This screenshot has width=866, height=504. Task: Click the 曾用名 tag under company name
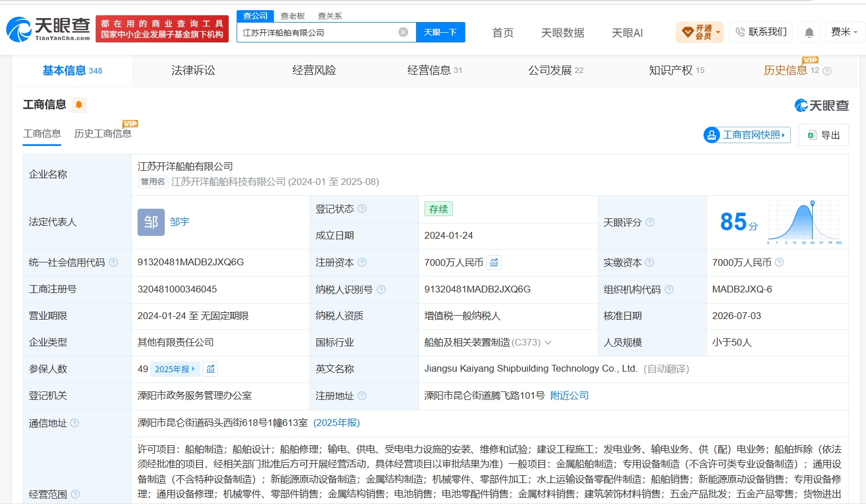tap(153, 182)
